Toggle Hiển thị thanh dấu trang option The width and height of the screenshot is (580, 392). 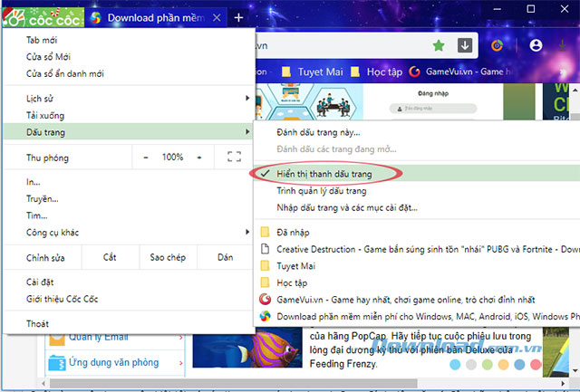[337, 173]
